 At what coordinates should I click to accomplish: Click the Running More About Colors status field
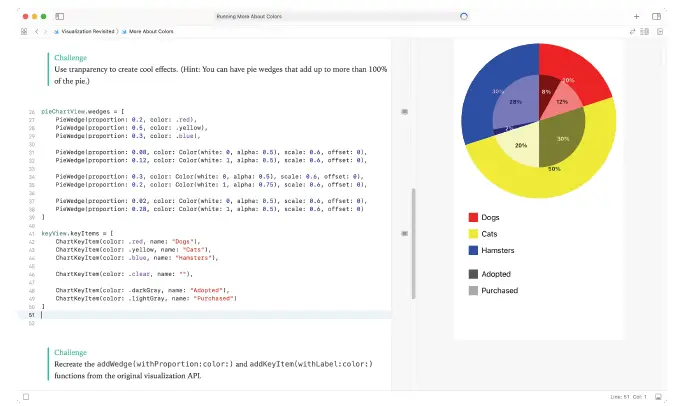[342, 16]
